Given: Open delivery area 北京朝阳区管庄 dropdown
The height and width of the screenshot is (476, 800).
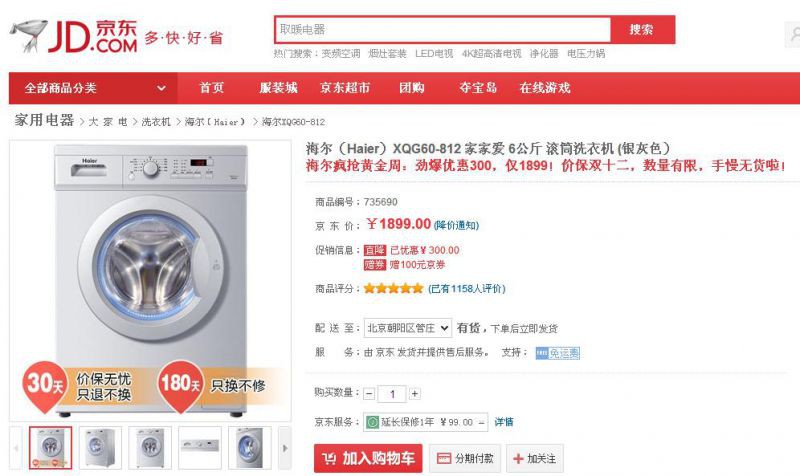Looking at the screenshot, I should 407,328.
